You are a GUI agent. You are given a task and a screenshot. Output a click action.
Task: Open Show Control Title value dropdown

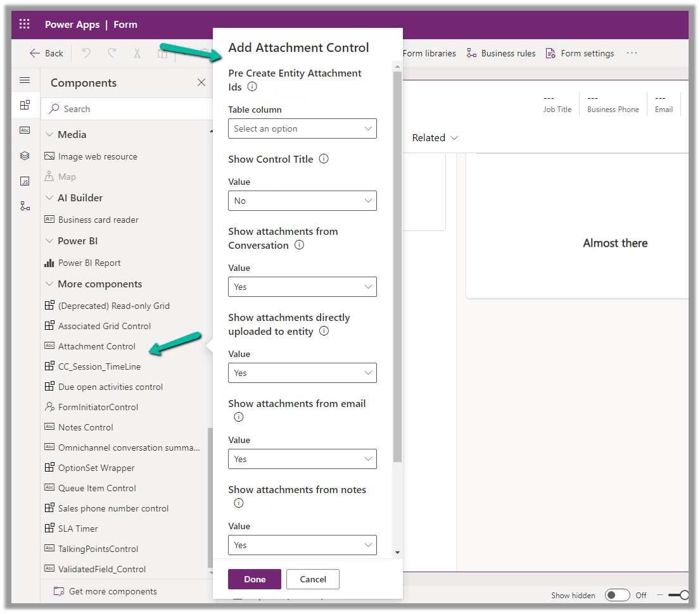click(x=302, y=201)
